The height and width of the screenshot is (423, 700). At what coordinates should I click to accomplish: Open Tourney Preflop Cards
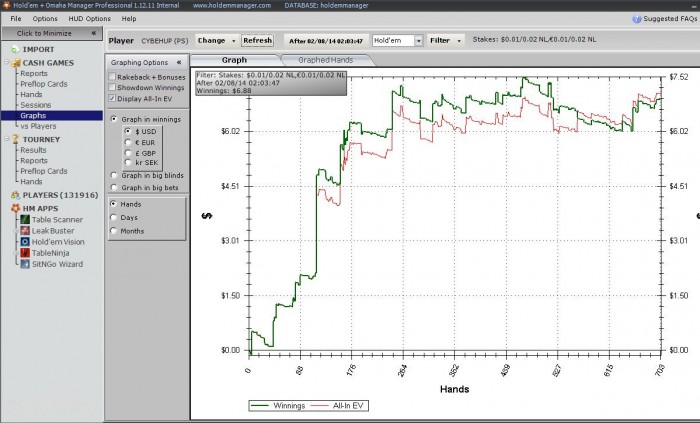(x=44, y=171)
